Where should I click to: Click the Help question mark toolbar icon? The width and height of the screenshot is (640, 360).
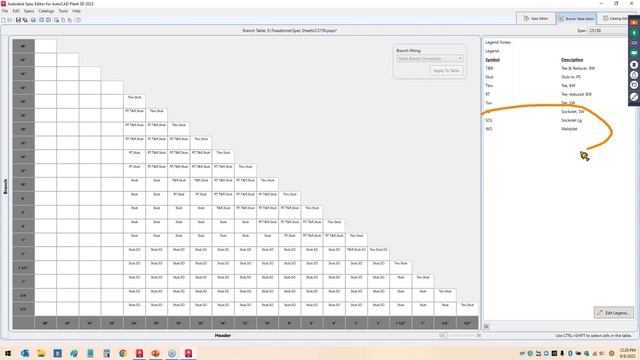pos(78,20)
